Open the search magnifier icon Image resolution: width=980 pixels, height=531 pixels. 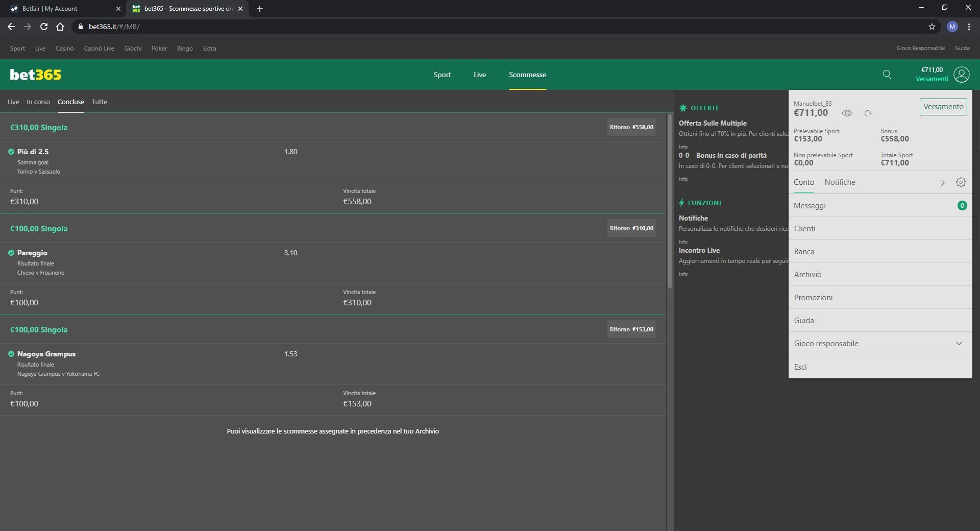coord(887,75)
